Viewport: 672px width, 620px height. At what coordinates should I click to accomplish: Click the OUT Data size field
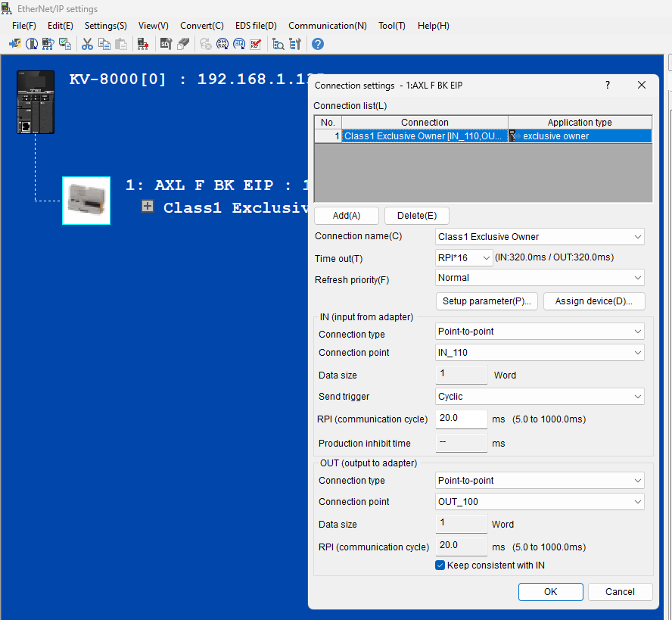pyautogui.click(x=462, y=524)
